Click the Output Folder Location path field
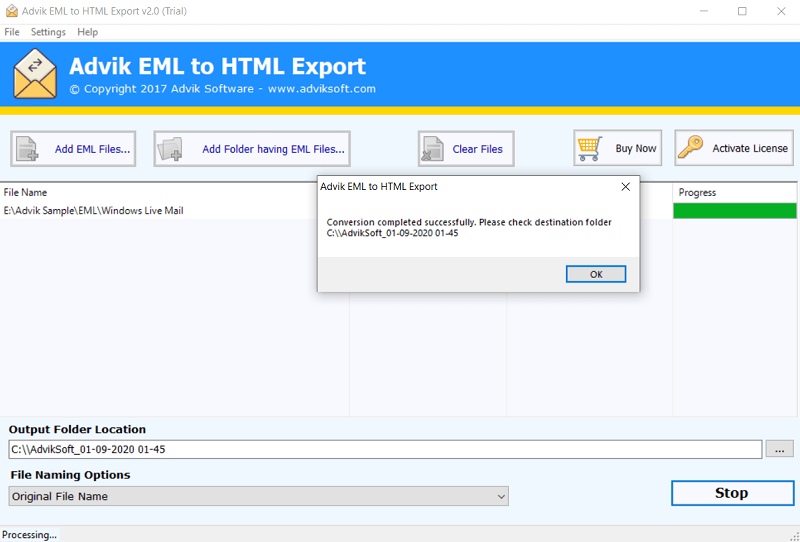Screen dimensions: 800x542 coord(385,450)
